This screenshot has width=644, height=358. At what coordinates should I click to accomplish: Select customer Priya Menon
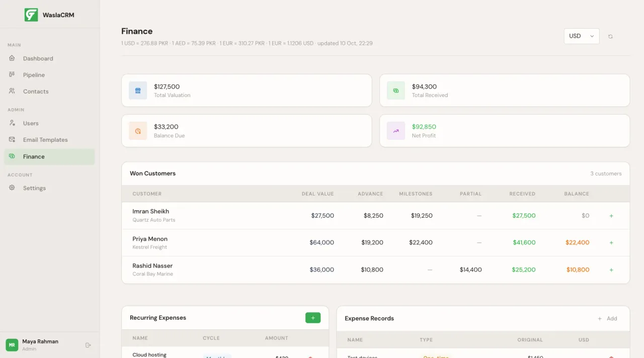pyautogui.click(x=150, y=239)
